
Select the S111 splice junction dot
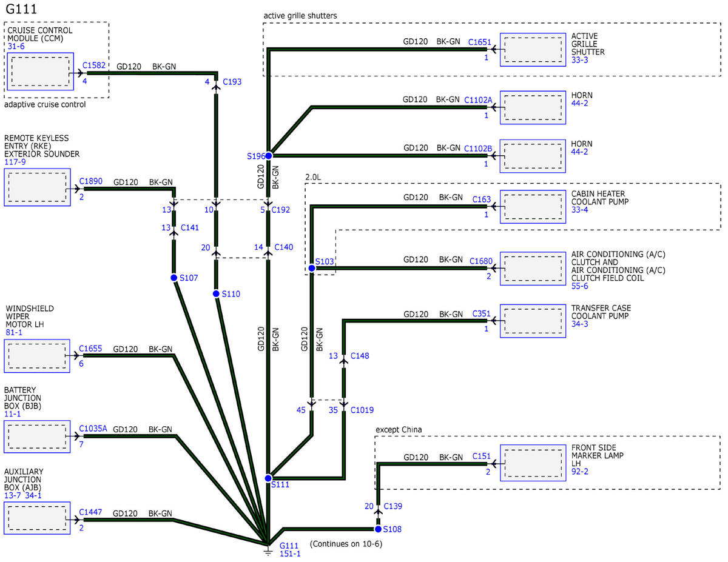tap(268, 478)
